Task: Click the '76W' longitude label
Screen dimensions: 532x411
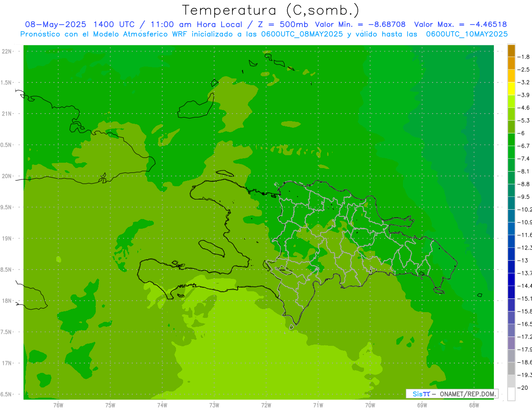Action: click(x=58, y=405)
